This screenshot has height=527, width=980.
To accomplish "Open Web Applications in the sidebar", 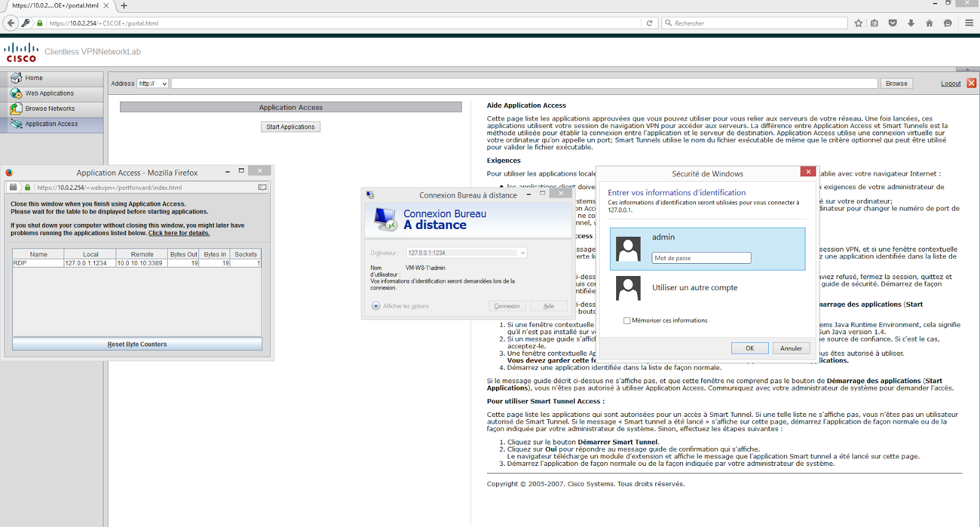I will [x=51, y=94].
